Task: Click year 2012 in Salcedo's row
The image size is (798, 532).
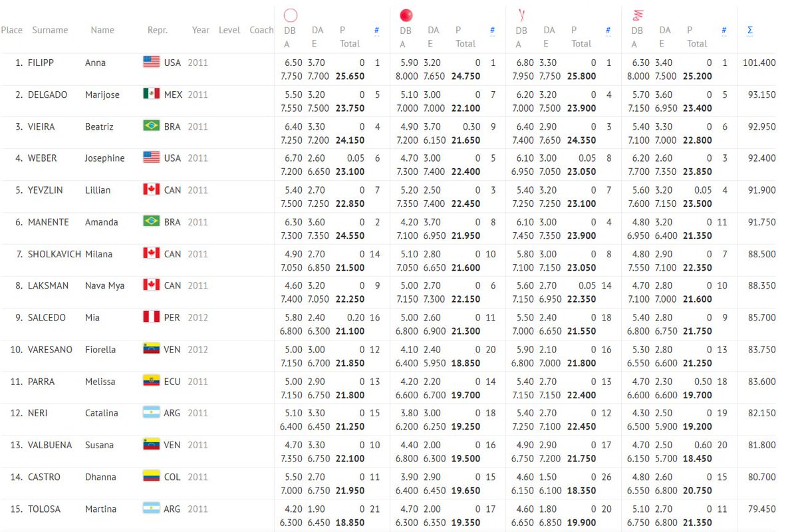Action: 198,317
